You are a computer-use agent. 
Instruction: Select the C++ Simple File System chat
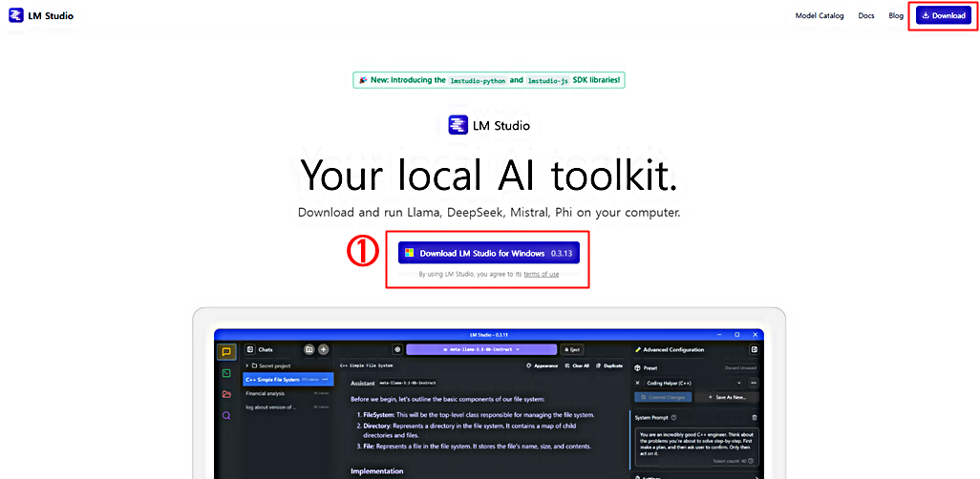tap(288, 379)
